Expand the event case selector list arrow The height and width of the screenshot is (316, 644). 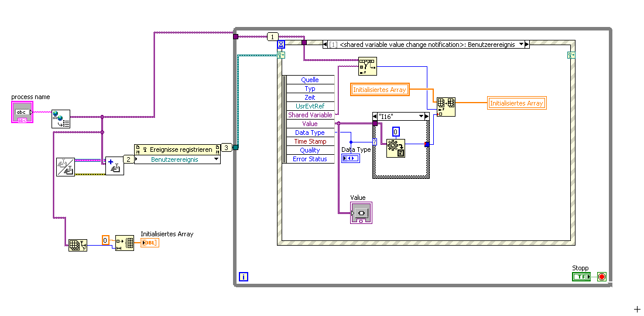click(x=522, y=44)
